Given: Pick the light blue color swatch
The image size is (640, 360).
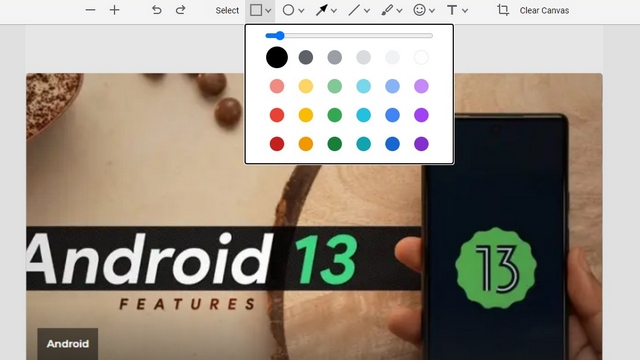Looking at the screenshot, I should [x=392, y=86].
